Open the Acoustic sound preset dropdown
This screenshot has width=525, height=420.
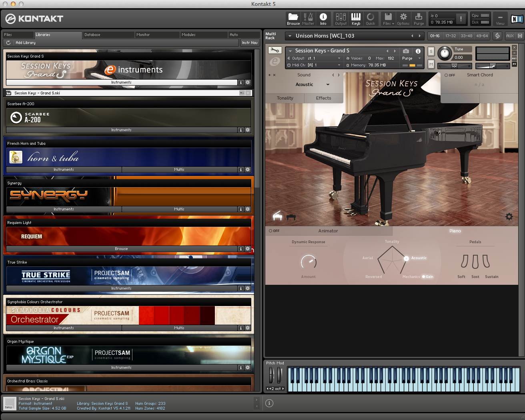pos(328,84)
